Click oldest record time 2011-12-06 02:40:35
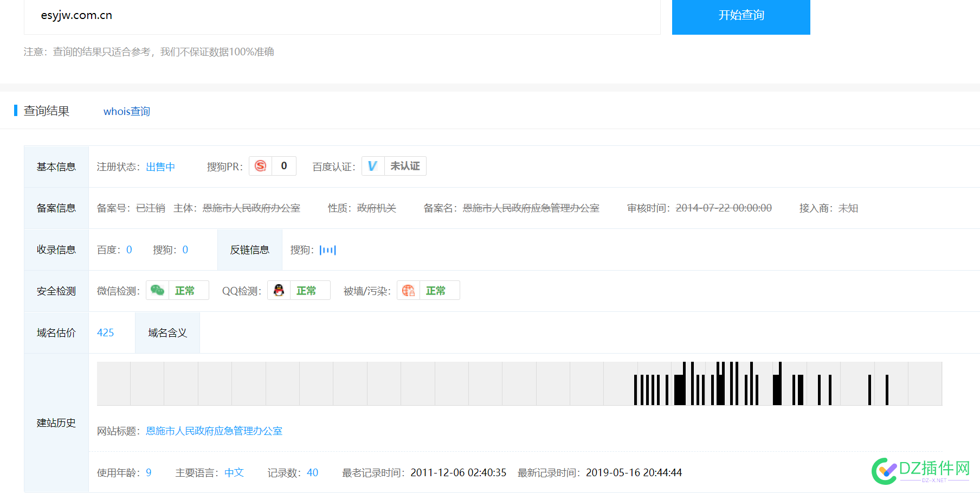Image resolution: width=980 pixels, height=493 pixels. pos(459,472)
